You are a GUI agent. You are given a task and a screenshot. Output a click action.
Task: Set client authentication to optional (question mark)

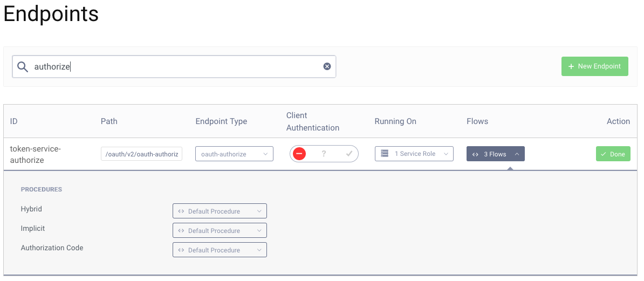[324, 154]
